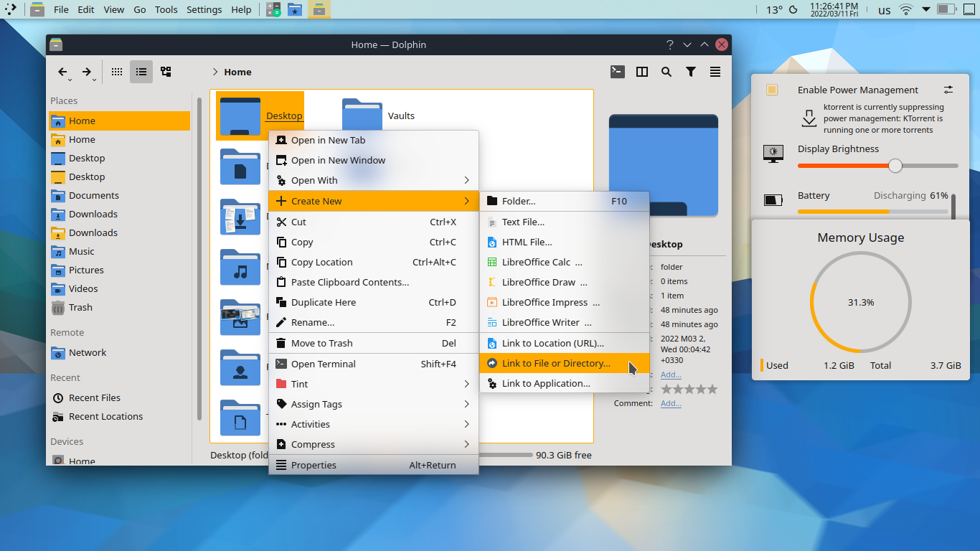
Task: Switch to compact list view mode
Action: pyautogui.click(x=141, y=72)
